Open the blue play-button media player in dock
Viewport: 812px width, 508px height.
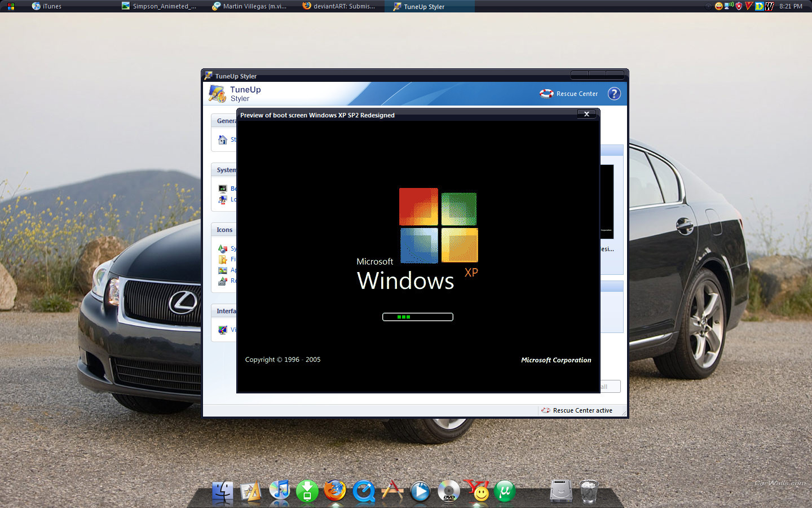[420, 492]
